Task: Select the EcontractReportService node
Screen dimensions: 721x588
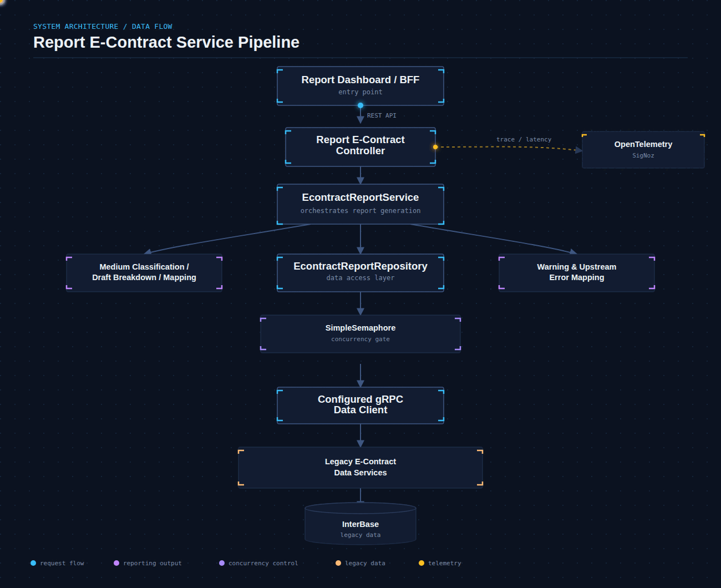Action: pos(360,204)
